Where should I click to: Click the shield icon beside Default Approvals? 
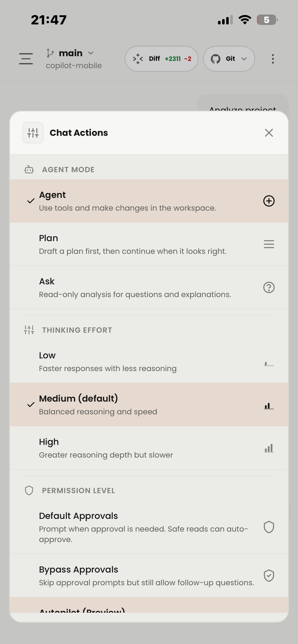coord(269,527)
